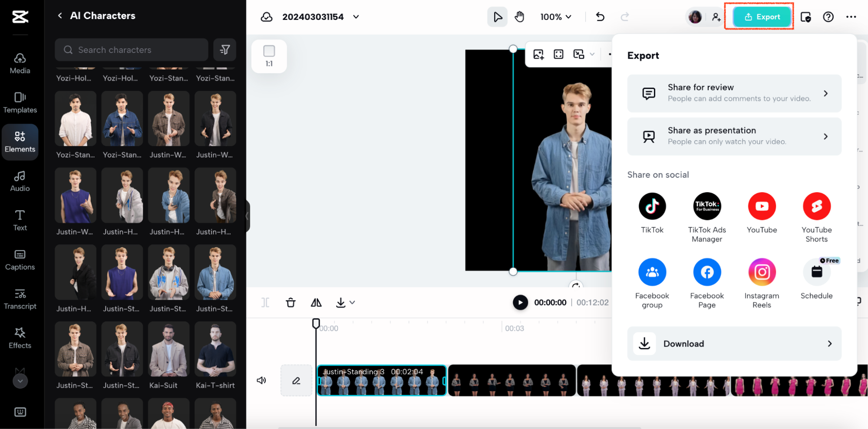The image size is (868, 429).
Task: Activate the hand pan tool
Action: coord(519,17)
